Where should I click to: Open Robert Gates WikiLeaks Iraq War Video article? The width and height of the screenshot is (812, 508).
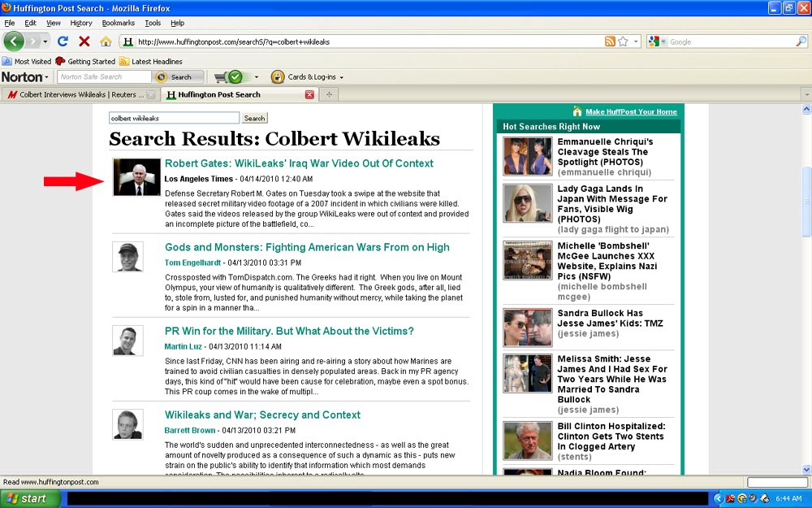point(299,163)
